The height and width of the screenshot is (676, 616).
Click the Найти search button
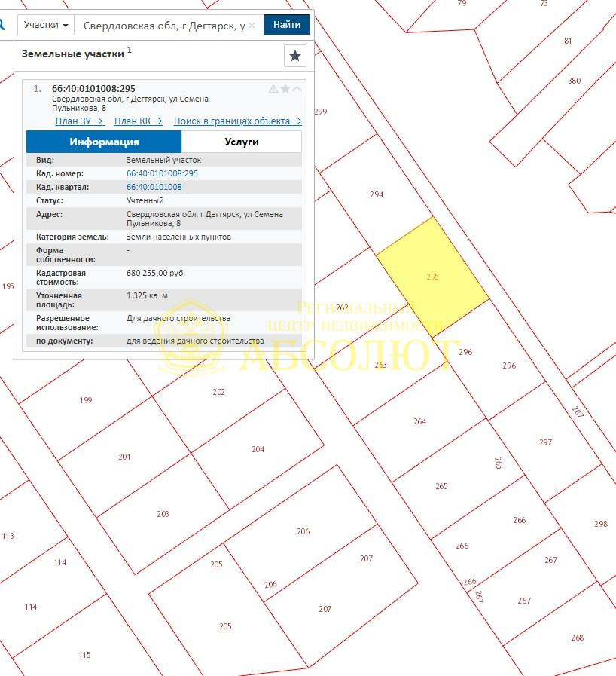coord(287,25)
